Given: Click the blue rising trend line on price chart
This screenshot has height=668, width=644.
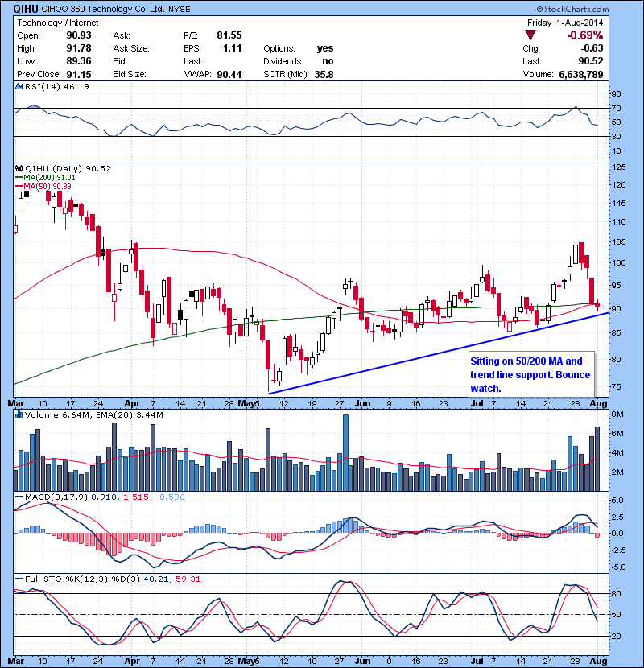Looking at the screenshot, I should click(439, 353).
